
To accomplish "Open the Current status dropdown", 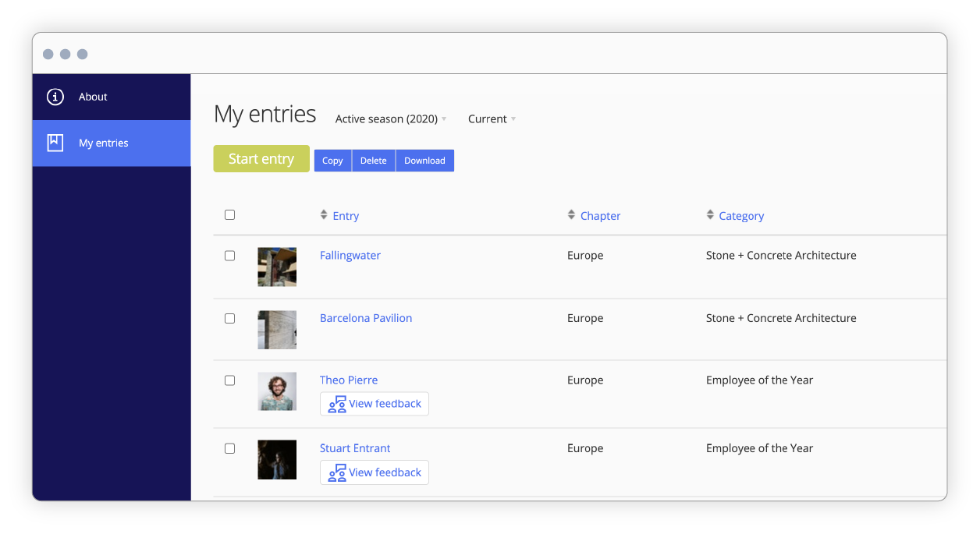I will click(491, 118).
